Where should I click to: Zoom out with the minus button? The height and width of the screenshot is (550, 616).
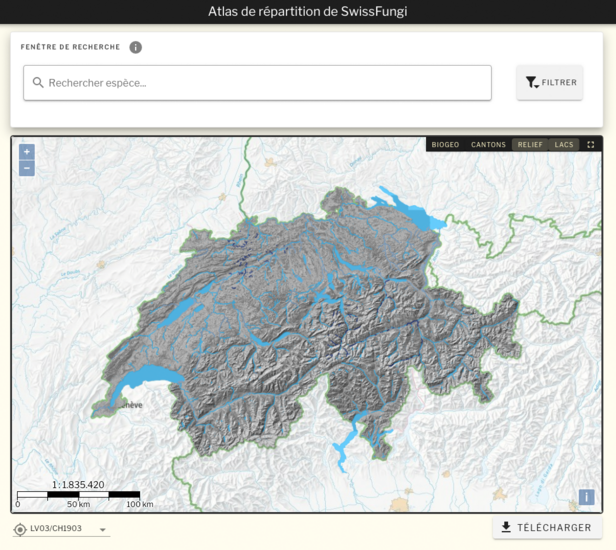click(x=27, y=168)
